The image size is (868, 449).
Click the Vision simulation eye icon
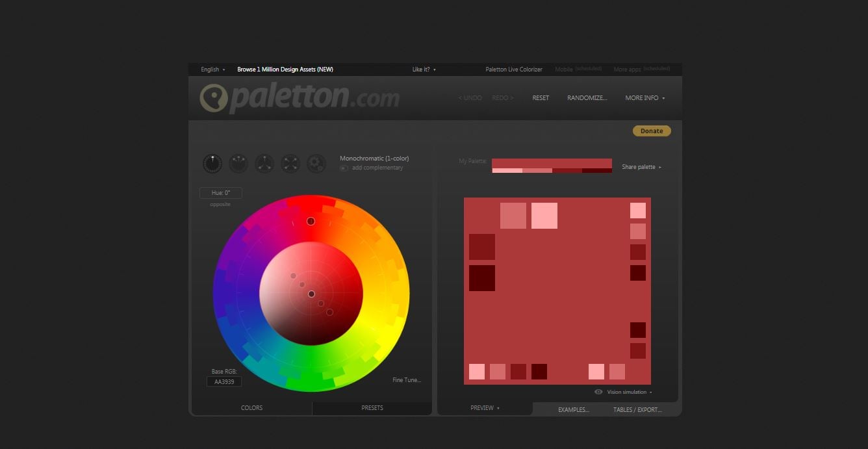tap(598, 392)
